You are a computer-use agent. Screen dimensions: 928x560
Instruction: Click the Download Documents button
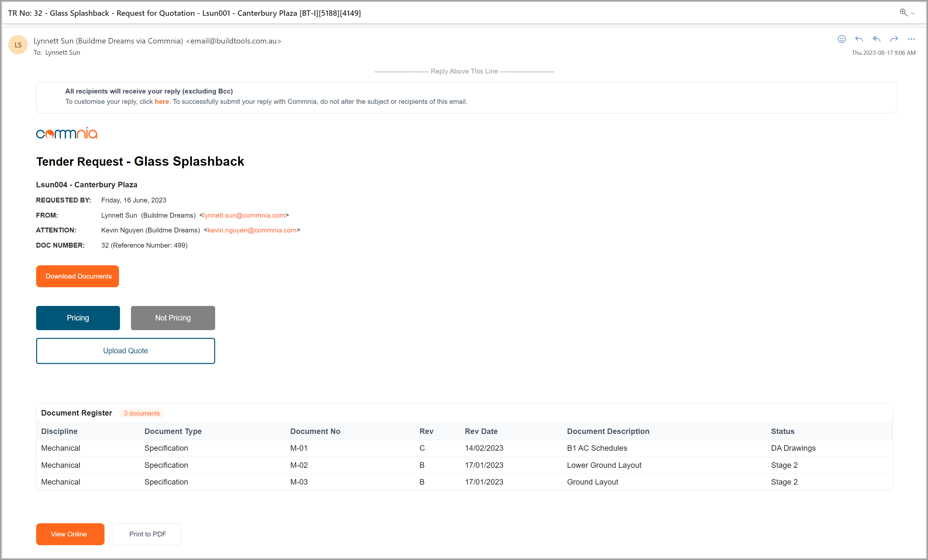tap(78, 276)
